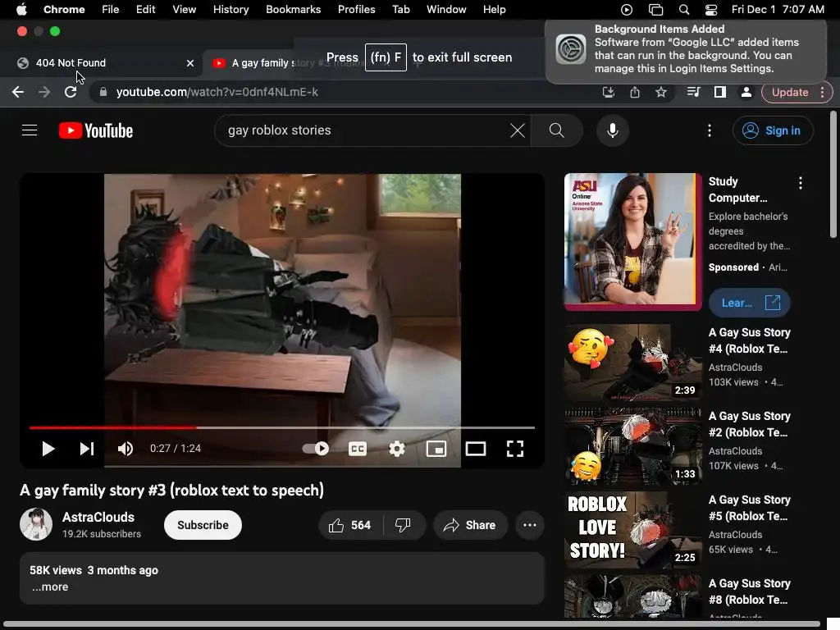This screenshot has height=630, width=840.
Task: Open the Apple menu
Action: click(21, 10)
